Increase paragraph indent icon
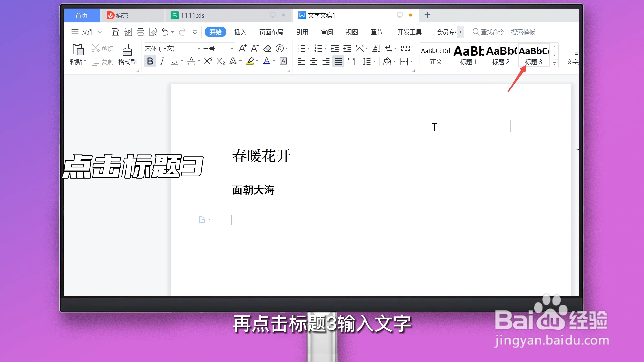This screenshot has width=644, height=362. [x=347, y=49]
